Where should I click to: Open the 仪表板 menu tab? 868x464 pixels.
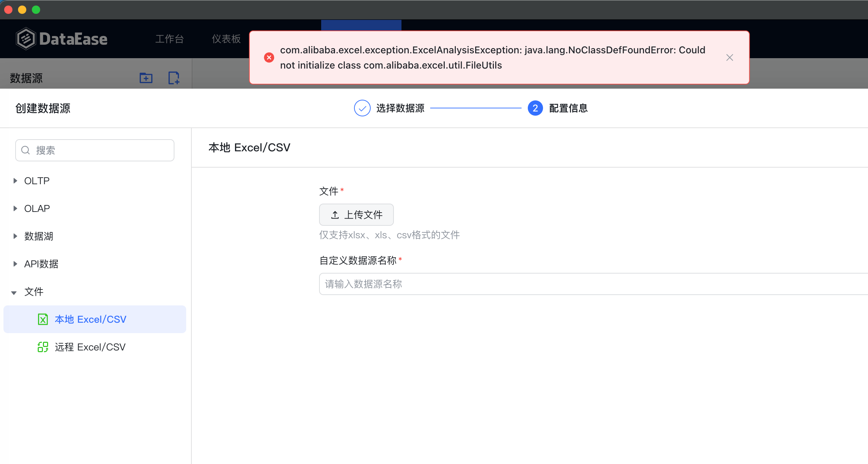point(226,39)
